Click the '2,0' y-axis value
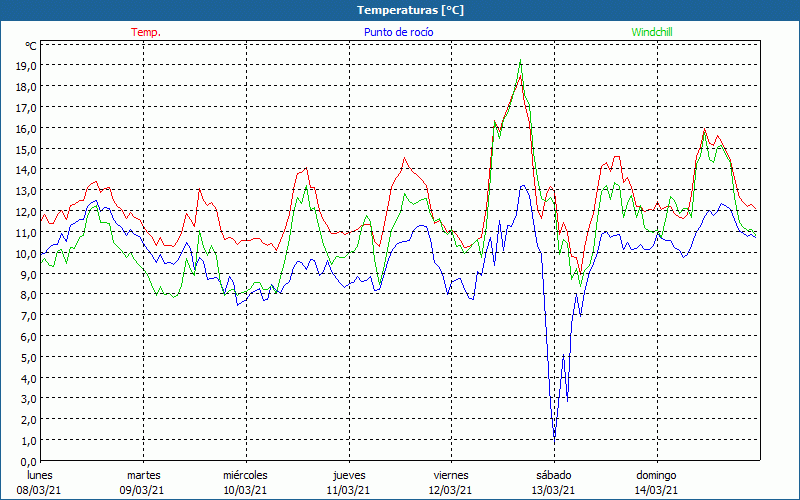800x500 pixels. pos(29,420)
